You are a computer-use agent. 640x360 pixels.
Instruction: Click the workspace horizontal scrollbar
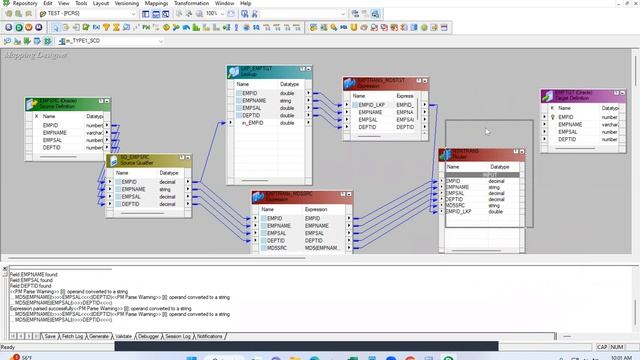click(157, 258)
